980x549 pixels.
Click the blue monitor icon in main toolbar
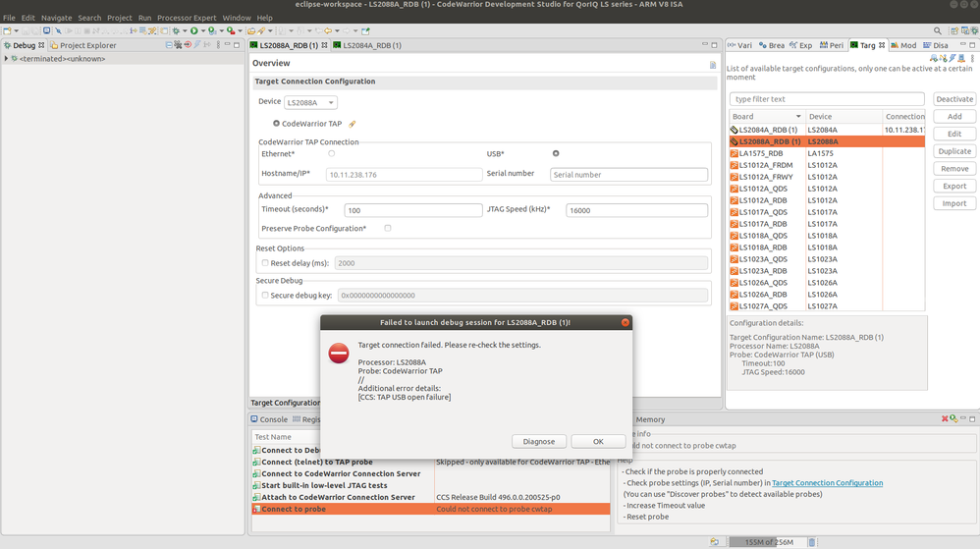[x=47, y=30]
